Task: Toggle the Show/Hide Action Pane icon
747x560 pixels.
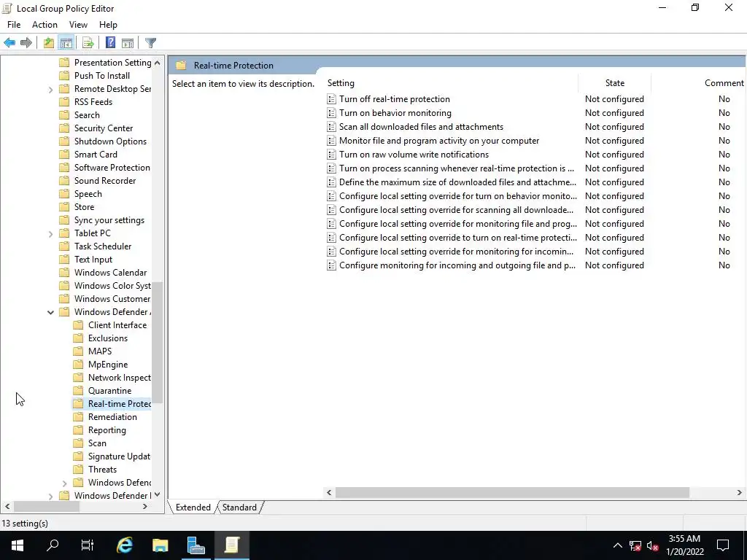Action: pyautogui.click(x=128, y=43)
